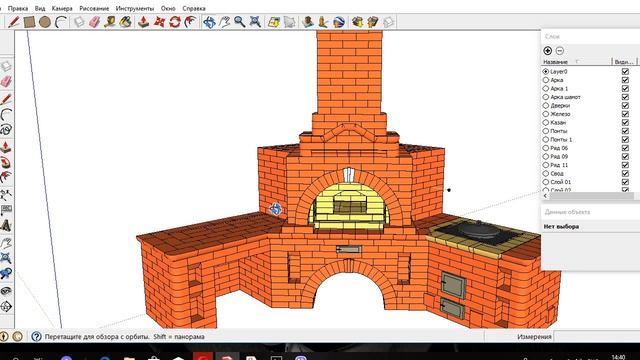The image size is (640, 360).
Task: Select the 3D Text tool in left toolbar
Action: pyautogui.click(x=6, y=225)
